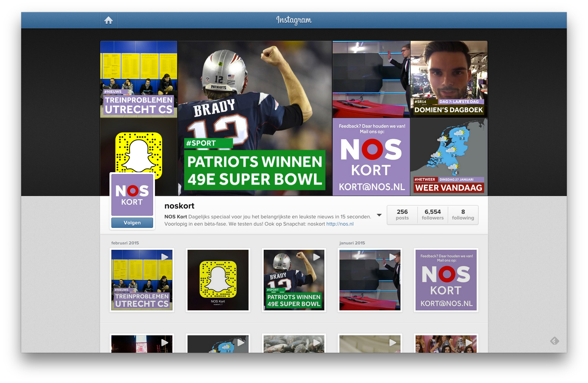This screenshot has width=588, height=383.
Task: Open the 6,554 followers list
Action: tap(432, 215)
